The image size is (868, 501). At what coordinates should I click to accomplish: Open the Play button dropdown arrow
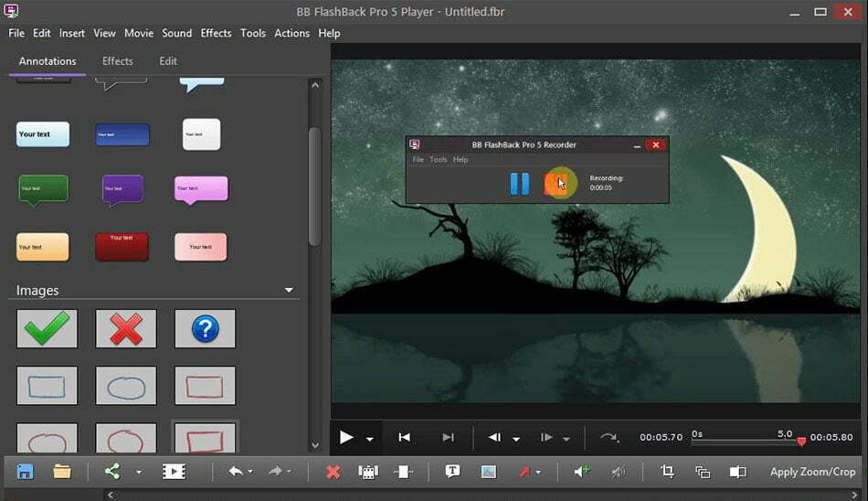coord(370,439)
